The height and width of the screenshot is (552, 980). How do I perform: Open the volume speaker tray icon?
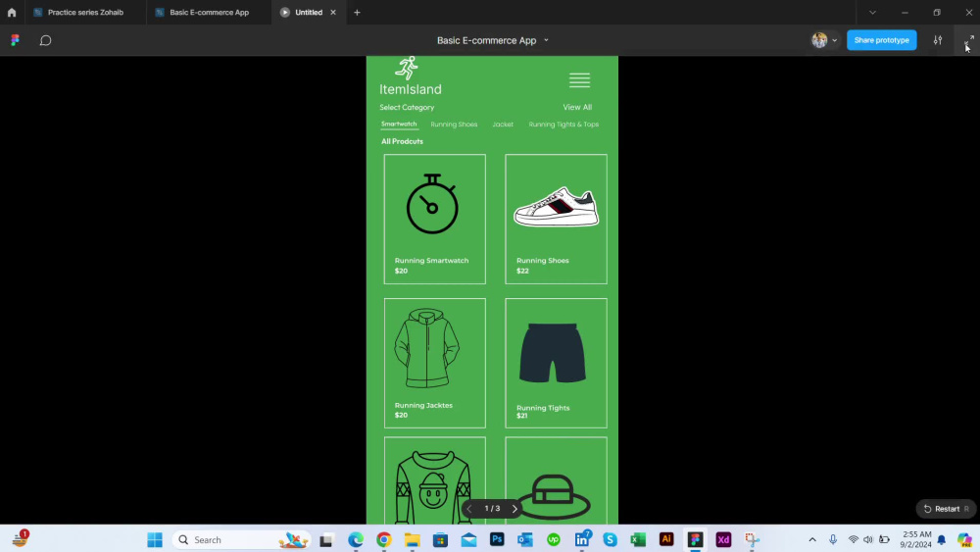pos(868,539)
